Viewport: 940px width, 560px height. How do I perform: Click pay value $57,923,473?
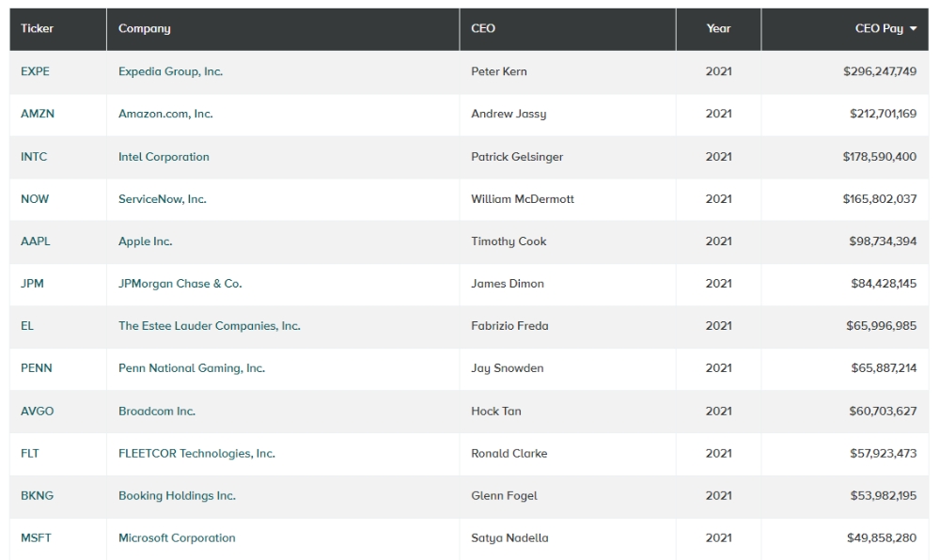click(883, 454)
